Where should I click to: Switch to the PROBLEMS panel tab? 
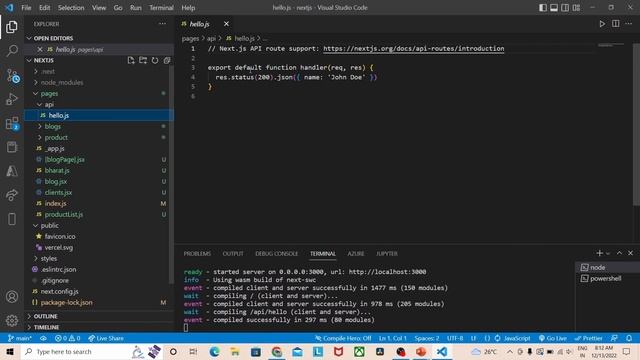[x=197, y=253]
